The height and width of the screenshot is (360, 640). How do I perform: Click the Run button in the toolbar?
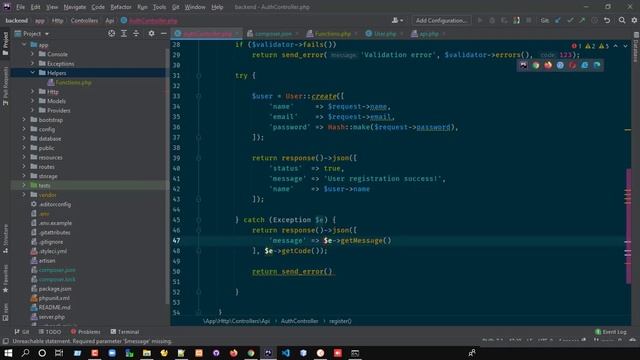tap(480, 20)
